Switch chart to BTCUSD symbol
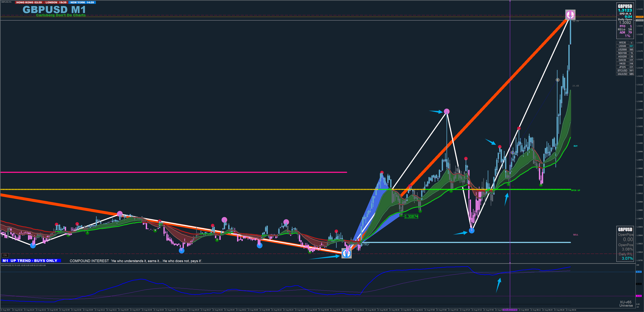The width and height of the screenshot is (644, 312). click(x=622, y=70)
